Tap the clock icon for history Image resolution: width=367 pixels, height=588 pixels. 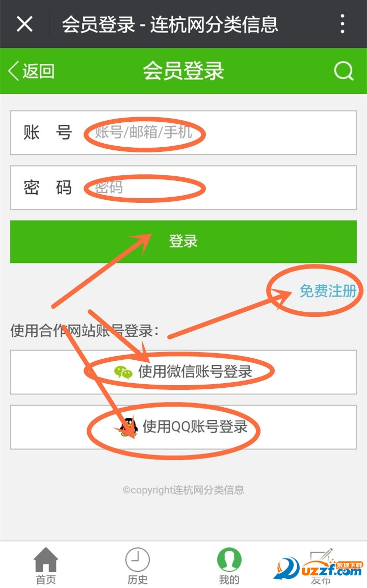[x=137, y=559]
